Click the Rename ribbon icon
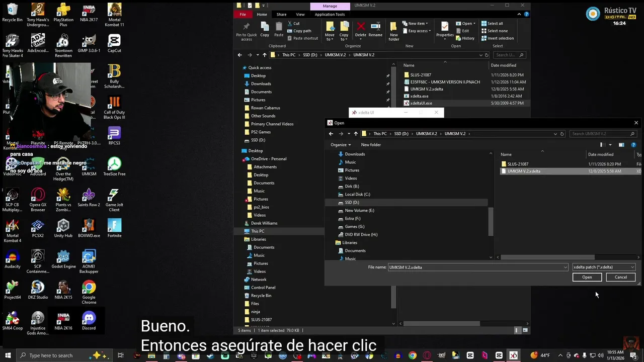644x362 pixels. (x=375, y=30)
